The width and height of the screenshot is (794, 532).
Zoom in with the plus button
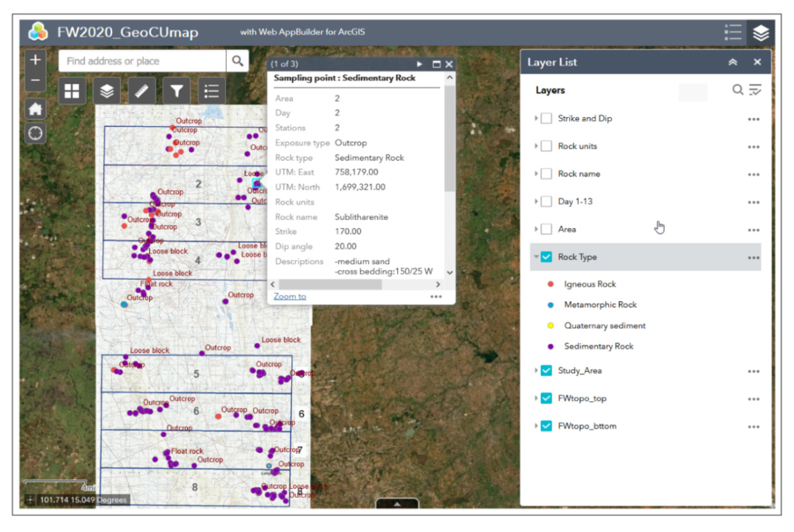point(35,60)
